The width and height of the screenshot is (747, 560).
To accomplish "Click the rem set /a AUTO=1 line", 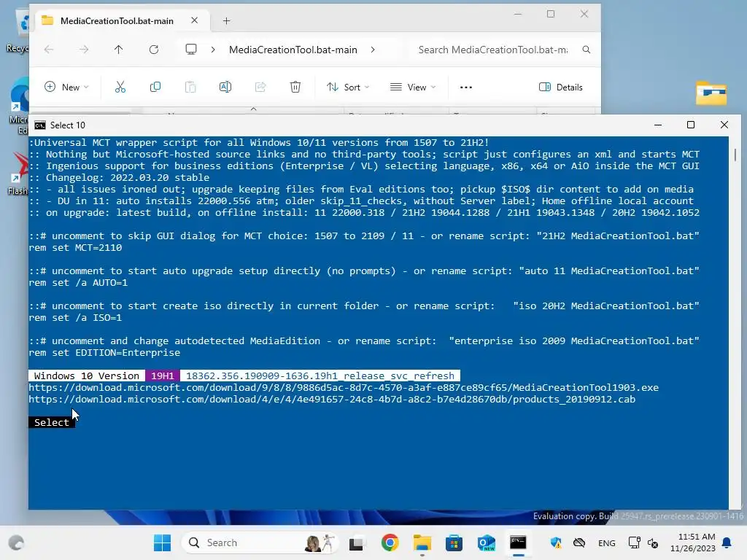I will click(x=78, y=283).
